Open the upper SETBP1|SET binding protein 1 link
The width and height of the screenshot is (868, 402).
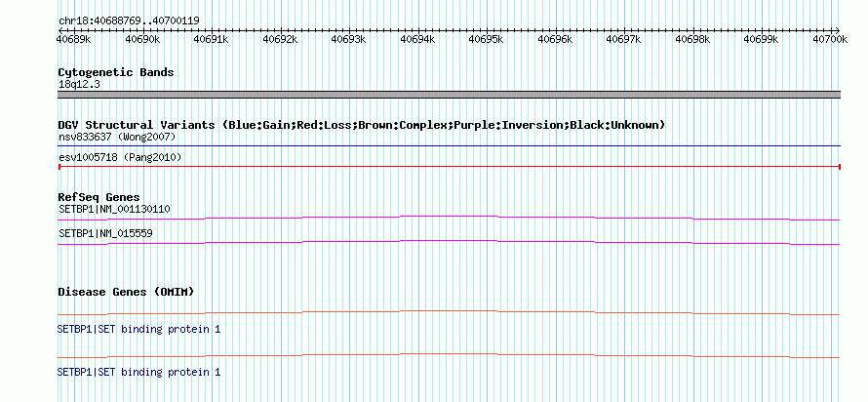[138, 330]
